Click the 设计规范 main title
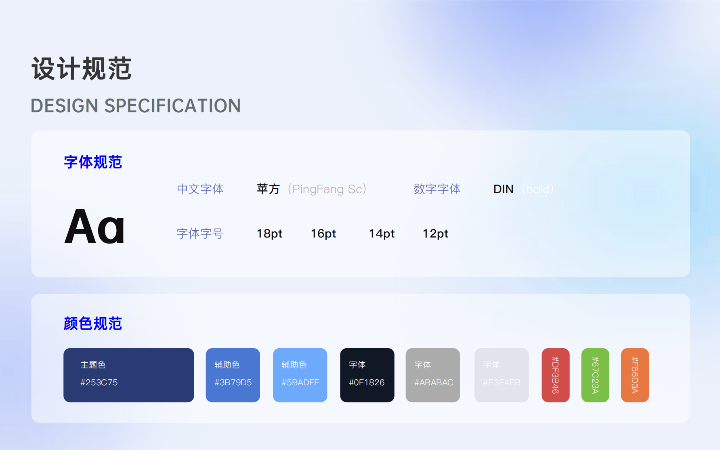This screenshot has height=450, width=720. click(x=82, y=69)
